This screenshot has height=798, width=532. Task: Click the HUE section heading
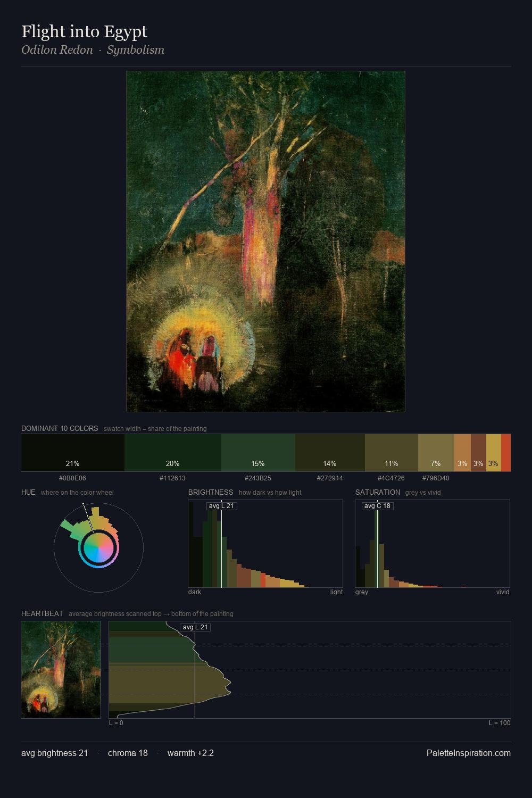(28, 492)
